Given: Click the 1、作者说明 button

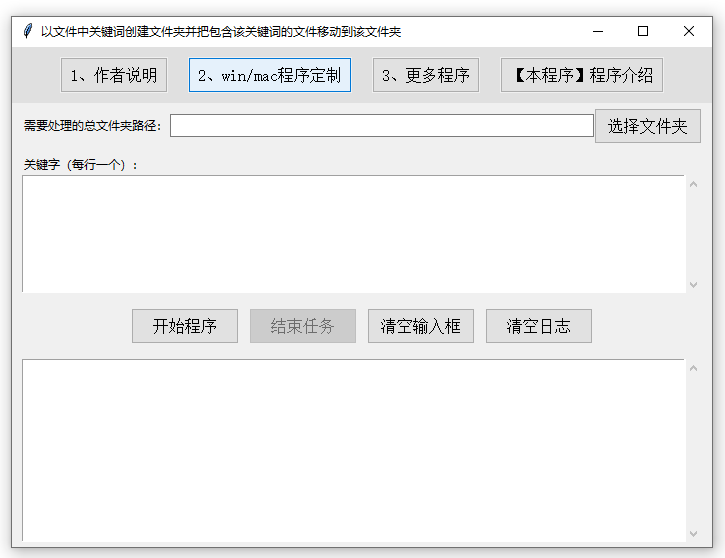Looking at the screenshot, I should (114, 75).
